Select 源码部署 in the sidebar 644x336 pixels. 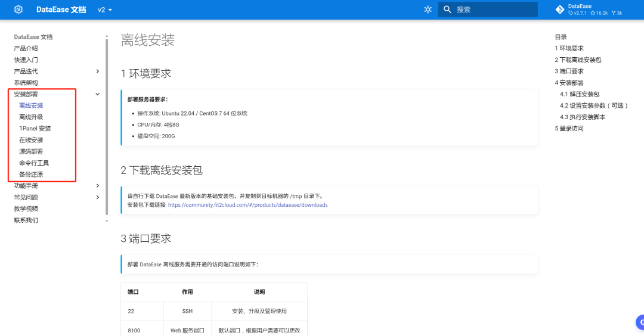click(x=31, y=151)
